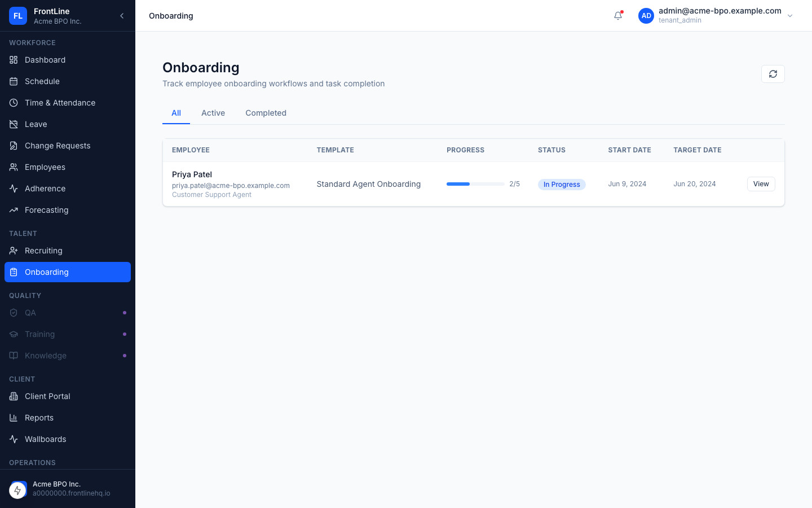Click View on Priya Patel's onboarding

pos(761,183)
